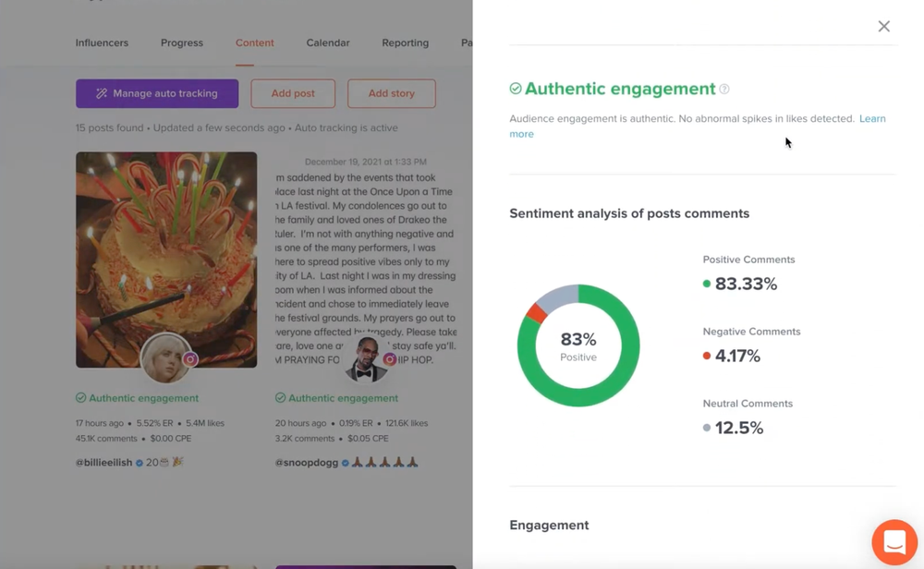924x569 pixels.
Task: Click the 15 posts found status text
Action: pyautogui.click(x=110, y=127)
